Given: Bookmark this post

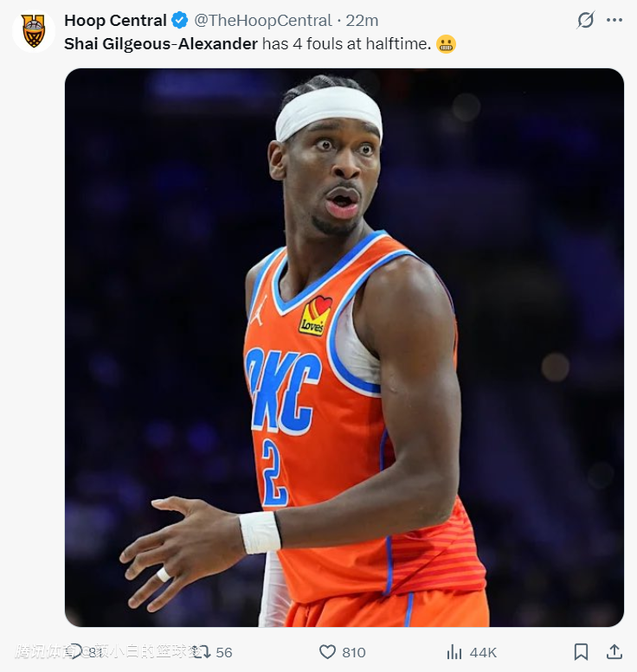Looking at the screenshot, I should [x=582, y=652].
